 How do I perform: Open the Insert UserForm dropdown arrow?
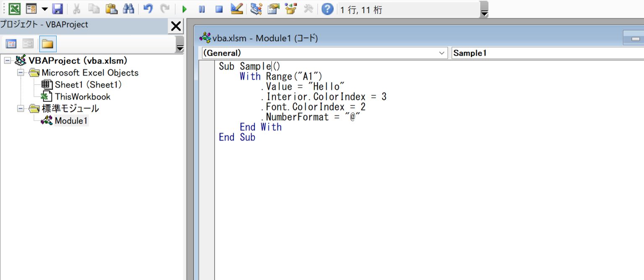click(44, 9)
